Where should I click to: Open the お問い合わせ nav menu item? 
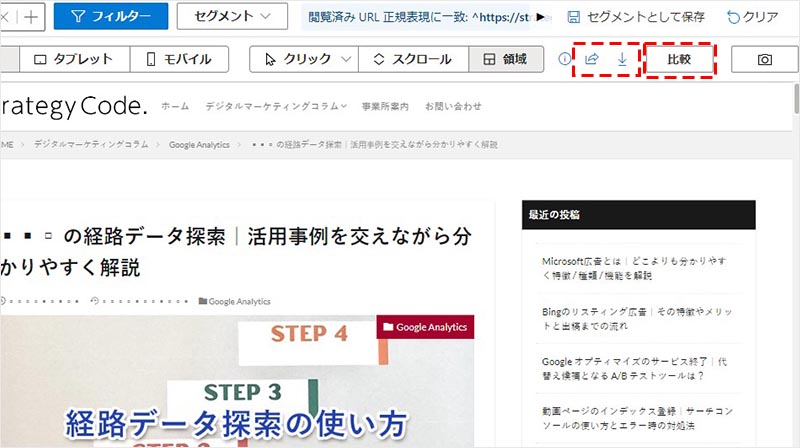[452, 106]
